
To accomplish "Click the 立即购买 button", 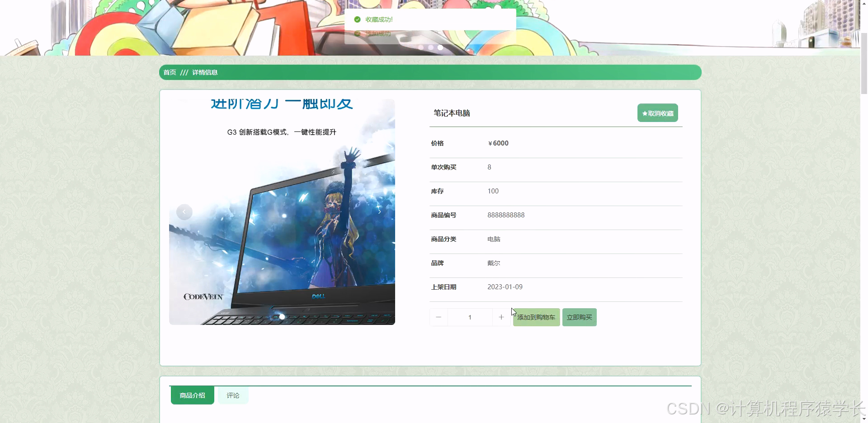I will coord(579,317).
